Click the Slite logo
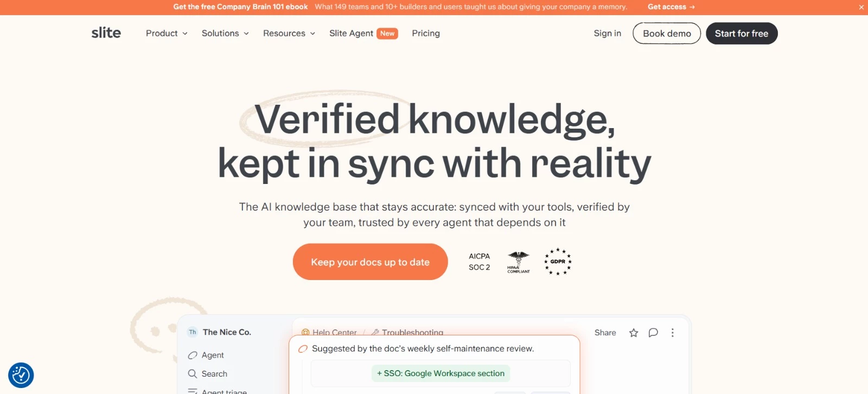Image resolution: width=868 pixels, height=394 pixels. 106,33
